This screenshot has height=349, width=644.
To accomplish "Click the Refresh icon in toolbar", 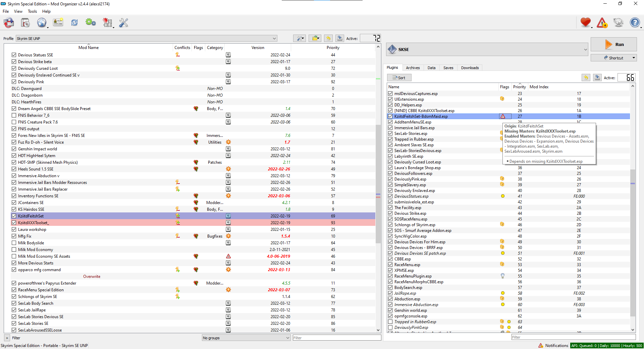I will [74, 23].
